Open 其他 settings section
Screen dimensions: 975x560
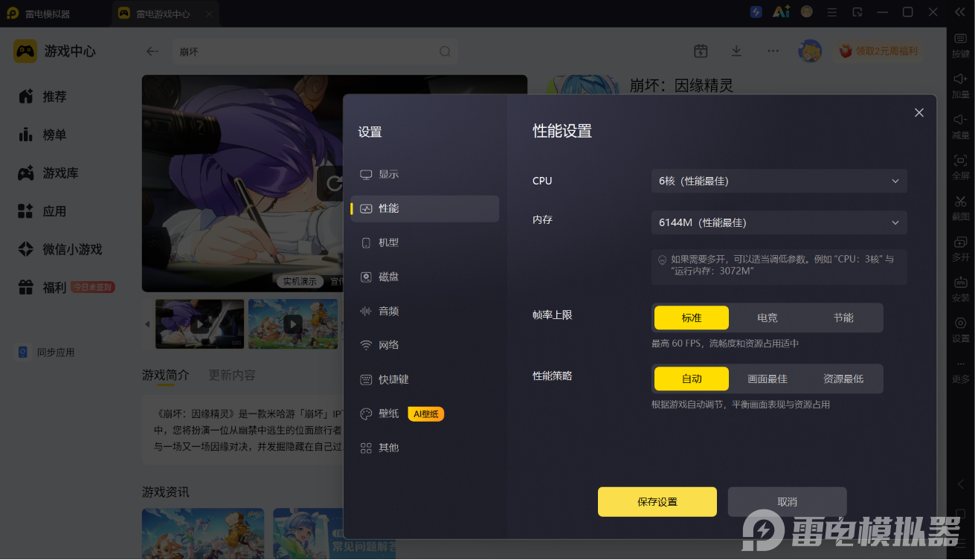(x=425, y=448)
